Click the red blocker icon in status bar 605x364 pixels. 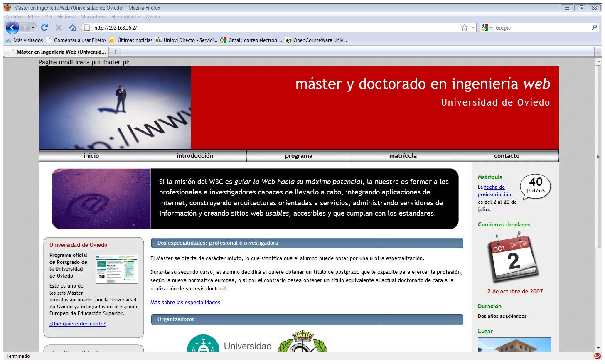click(598, 356)
